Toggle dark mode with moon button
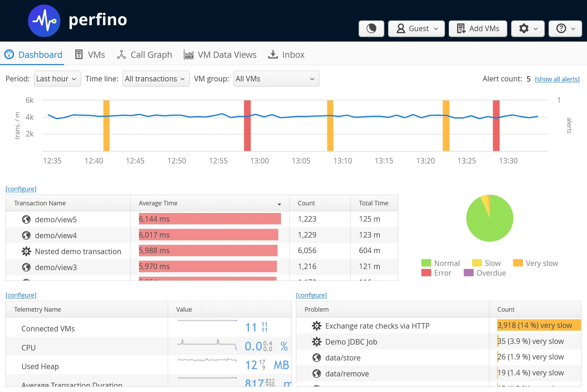This screenshot has width=587, height=392. point(371,28)
